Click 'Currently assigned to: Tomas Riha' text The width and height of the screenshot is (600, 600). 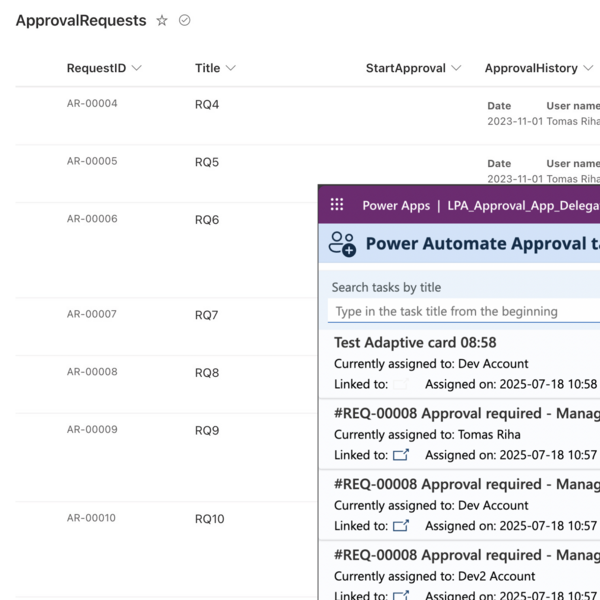427,434
